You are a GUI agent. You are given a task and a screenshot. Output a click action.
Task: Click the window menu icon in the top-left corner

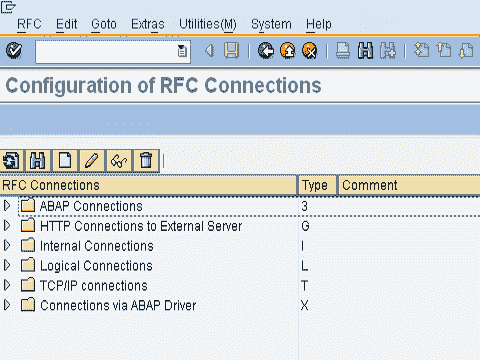(8, 7)
